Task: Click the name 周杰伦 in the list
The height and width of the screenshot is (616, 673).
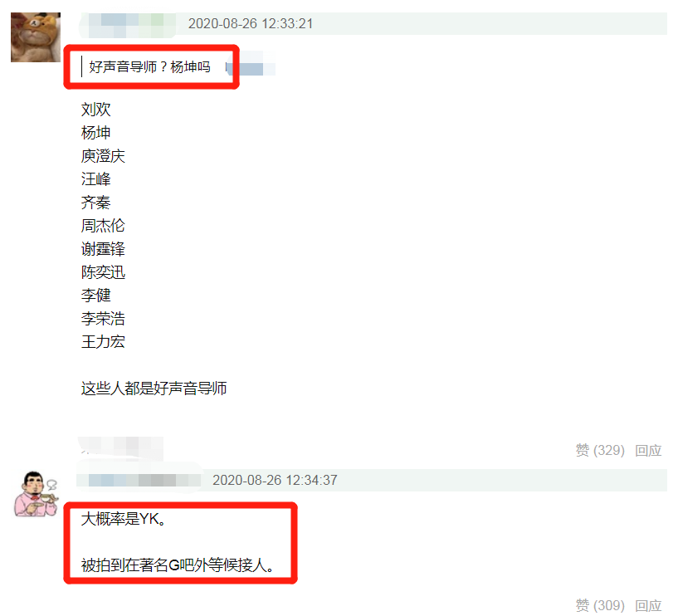Action: point(103,225)
